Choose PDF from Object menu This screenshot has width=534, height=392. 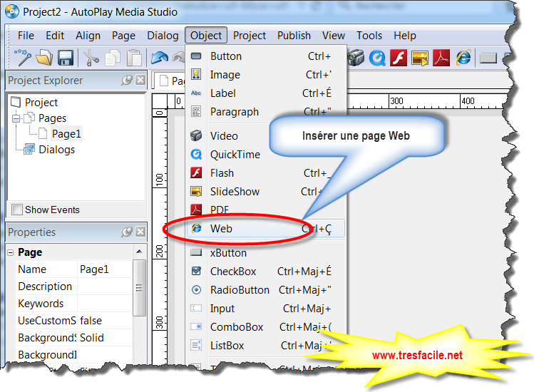pos(266,210)
